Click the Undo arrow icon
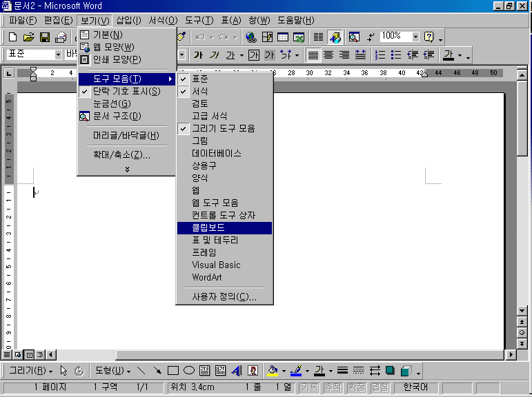532x397 pixels. pyautogui.click(x=200, y=37)
